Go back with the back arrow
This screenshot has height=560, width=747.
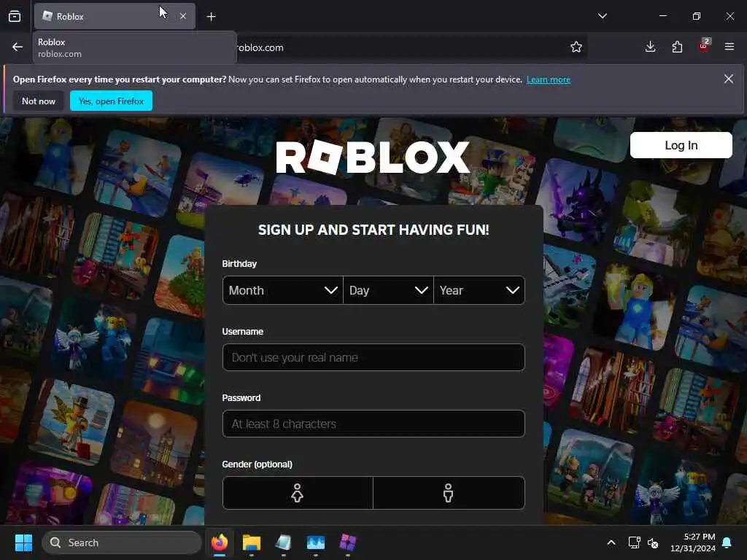(18, 47)
